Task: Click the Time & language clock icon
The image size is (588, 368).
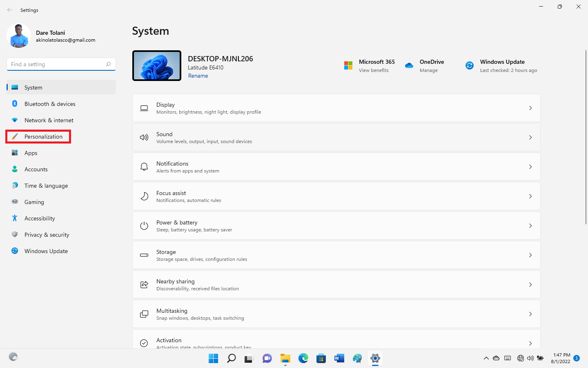Action: click(x=15, y=186)
